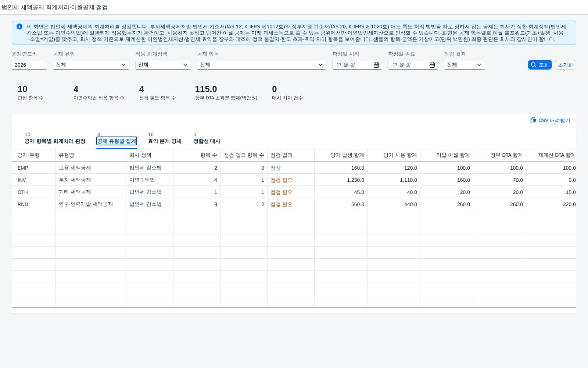Edit the 회계연도 field showing 2026
Viewport: 588px width, 368px height.
coord(29,65)
